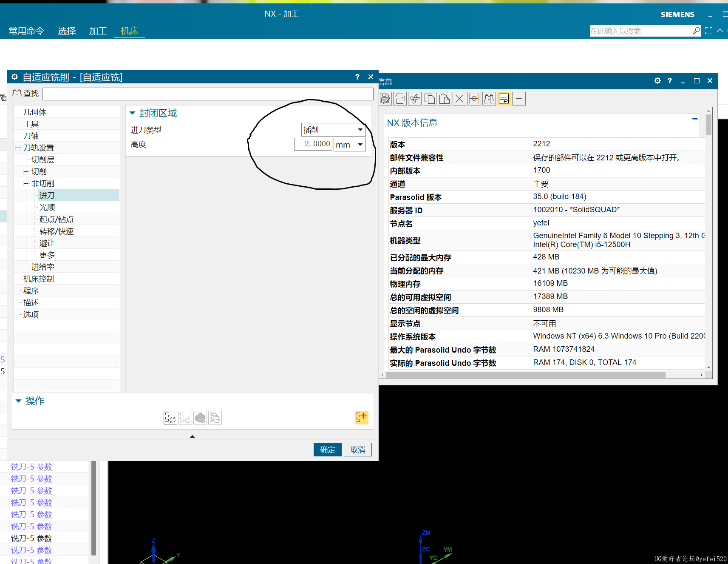
Task: Collapse the 非切削 tree node
Action: coord(26,184)
